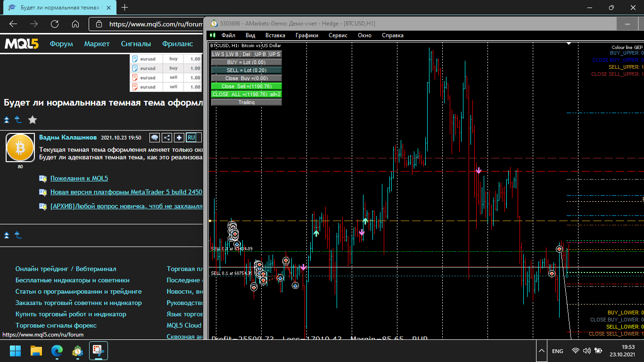The image size is (644, 362).
Task: Open the Фриланс section on MQL5
Action: pyautogui.click(x=178, y=44)
